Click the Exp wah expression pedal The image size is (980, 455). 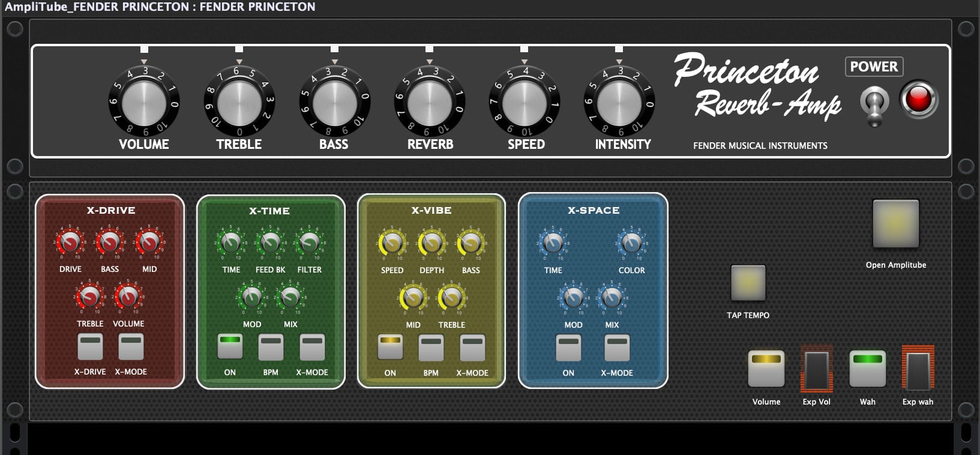pos(918,369)
